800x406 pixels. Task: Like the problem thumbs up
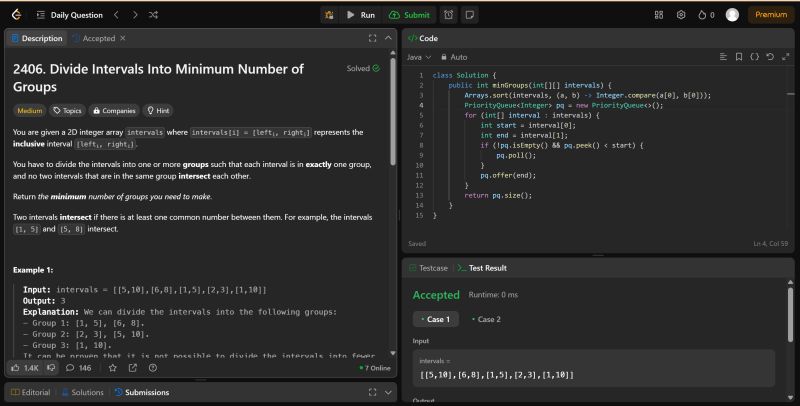[25, 368]
